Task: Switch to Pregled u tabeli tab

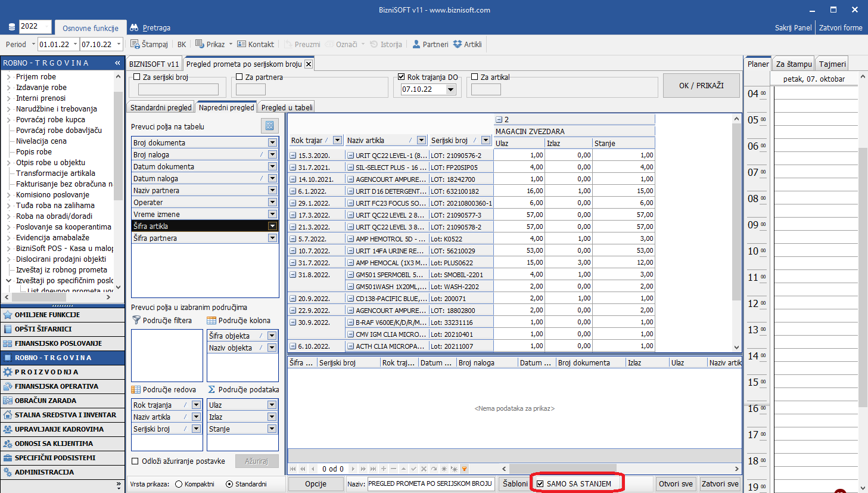Action: (287, 107)
